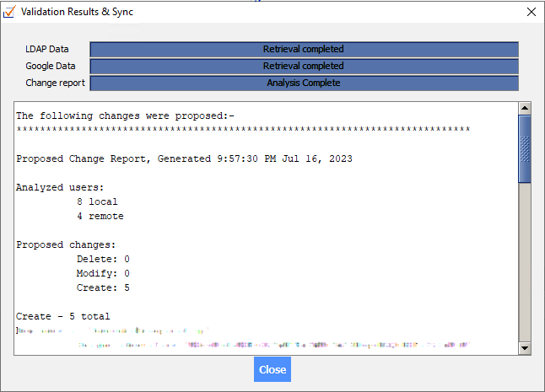
Task: Click the LDAP Data label
Action: [x=47, y=50]
